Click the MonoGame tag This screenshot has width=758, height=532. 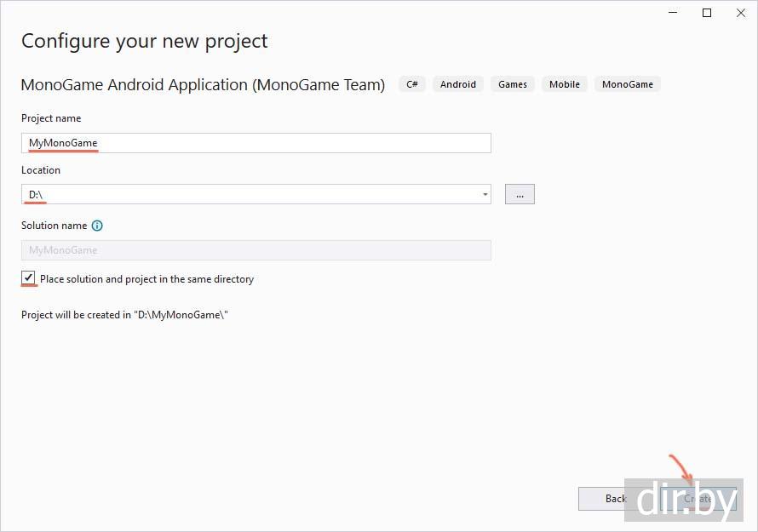coord(628,84)
